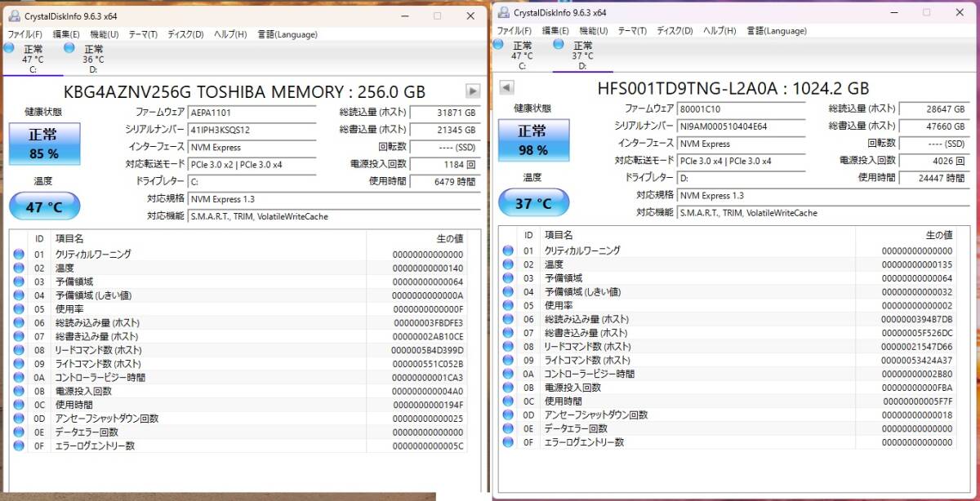This screenshot has width=980, height=501.
Task: Click the 正常 98 % health status button
Action: coord(533,141)
